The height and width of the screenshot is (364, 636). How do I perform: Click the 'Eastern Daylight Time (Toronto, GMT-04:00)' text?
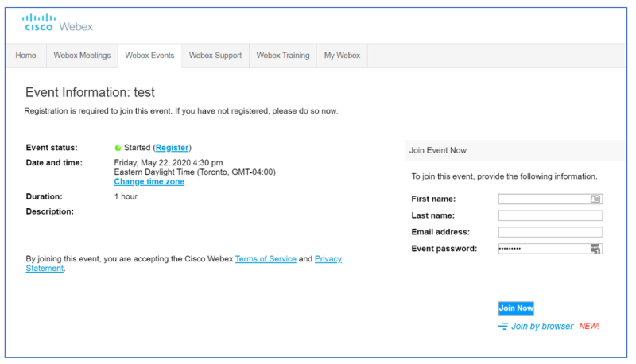(x=195, y=172)
